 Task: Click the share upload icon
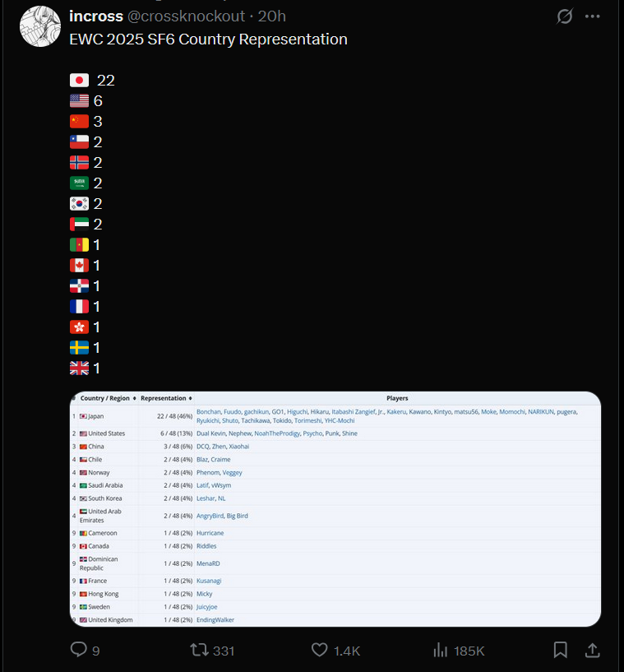pos(592,650)
